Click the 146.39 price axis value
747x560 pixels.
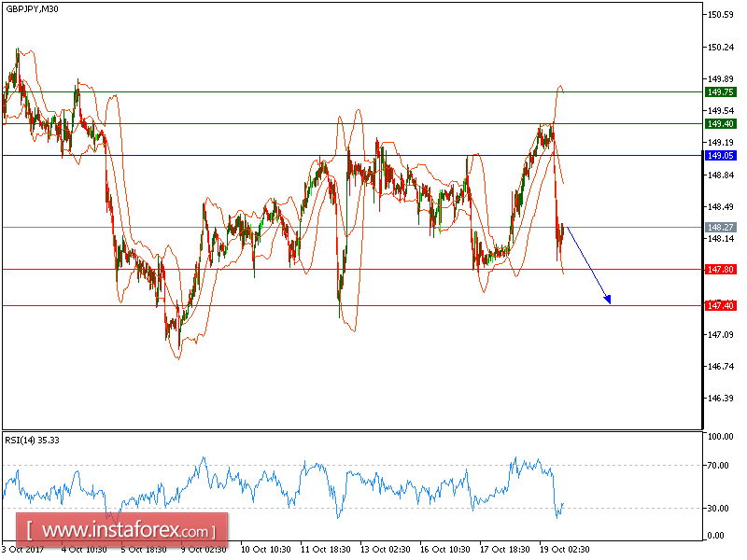(x=720, y=399)
